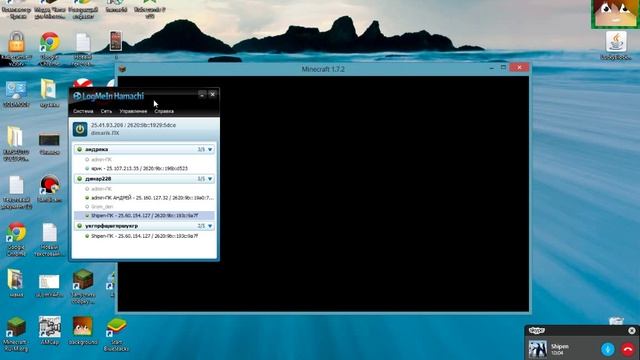Select the джкар228 network header row

point(144,179)
